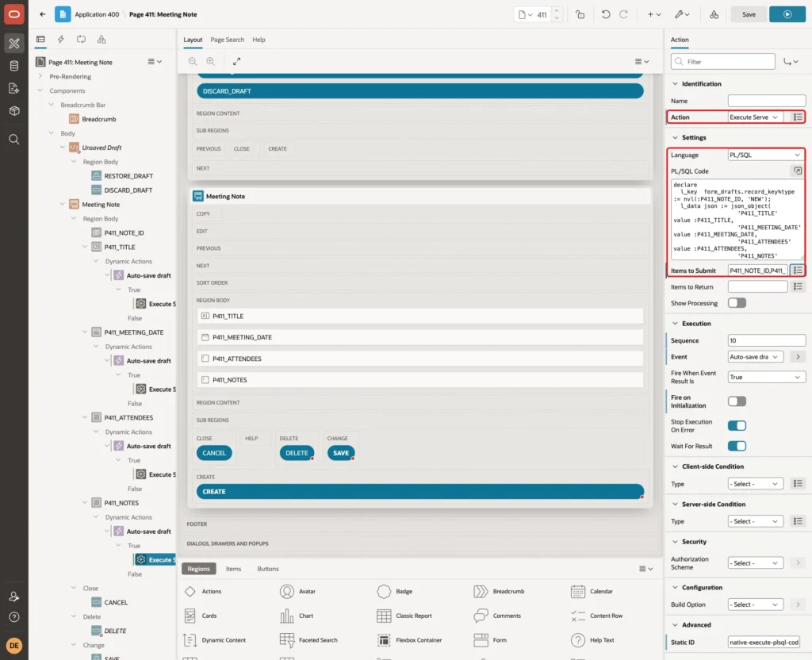This screenshot has height=660, width=812.
Task: Open the Language dropdown
Action: (767, 155)
